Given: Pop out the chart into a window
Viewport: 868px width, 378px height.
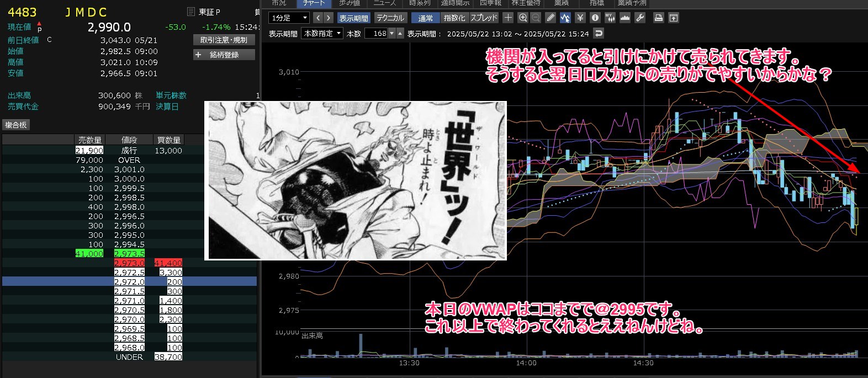Looking at the screenshot, I should (x=674, y=18).
